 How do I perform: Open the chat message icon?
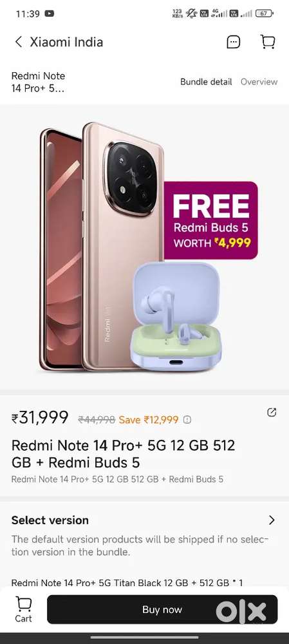coord(234,42)
